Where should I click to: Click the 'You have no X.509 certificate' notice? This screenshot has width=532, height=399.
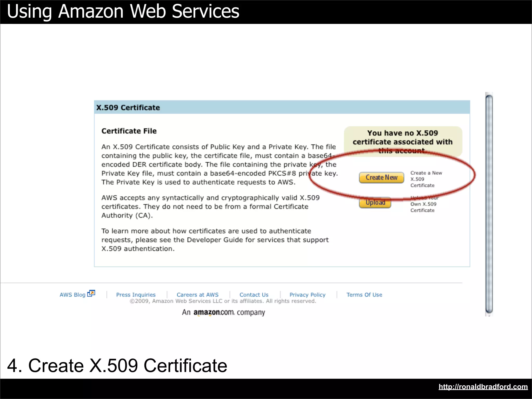[x=403, y=142]
